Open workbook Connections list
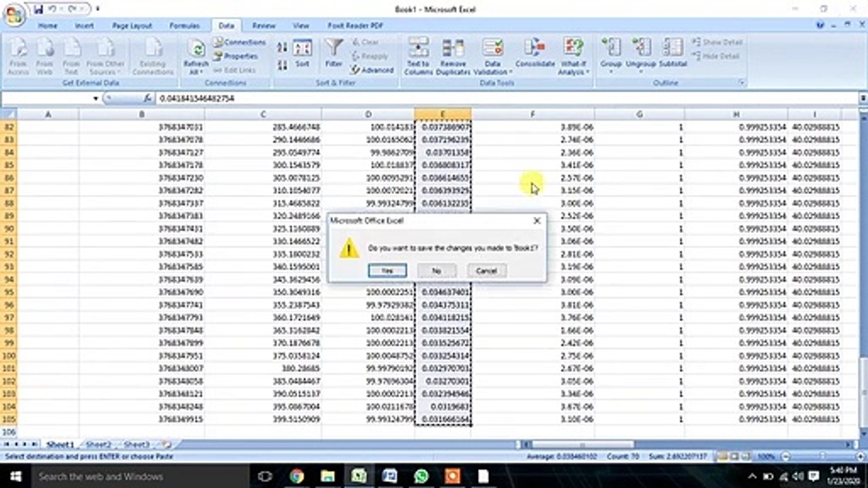 239,42
